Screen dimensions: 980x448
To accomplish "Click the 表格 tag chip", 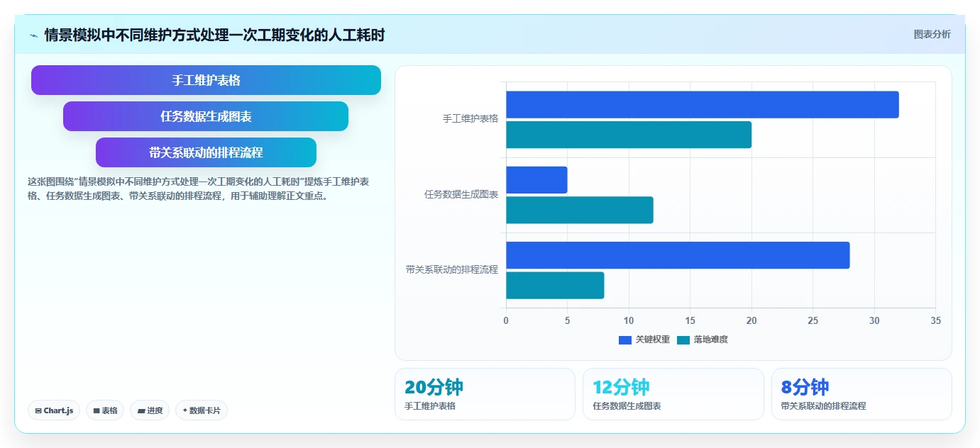I will [105, 410].
